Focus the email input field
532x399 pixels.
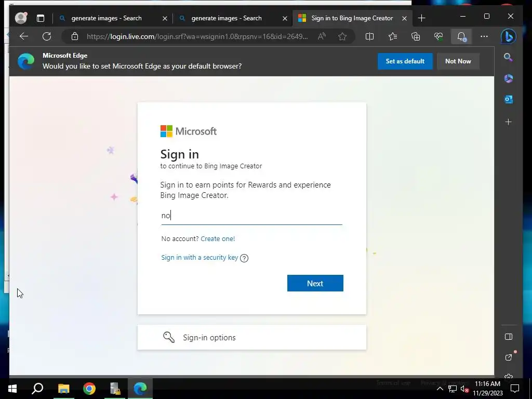tap(252, 216)
